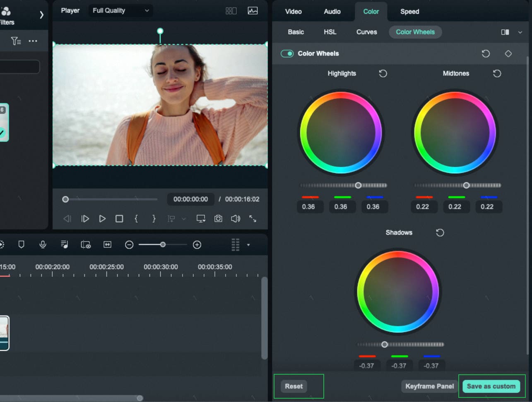Open the three-dots more menu in Filters panel
The width and height of the screenshot is (532, 402).
click(x=33, y=41)
